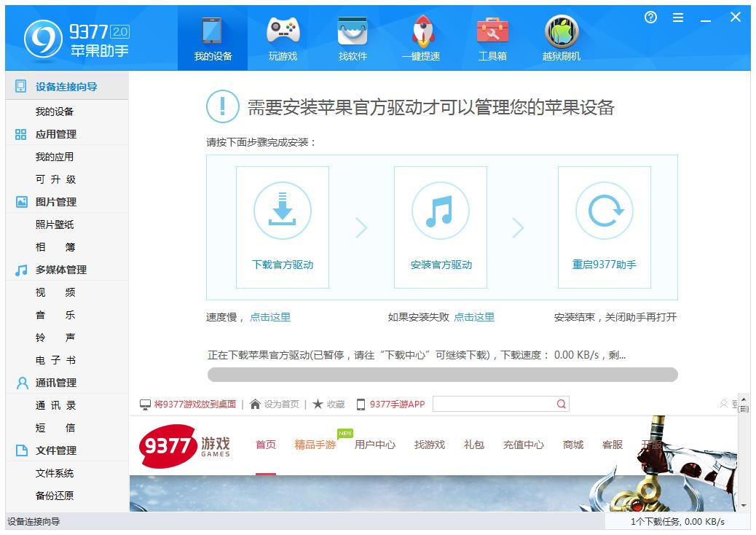Click the 安装官方驱动 music note icon
Viewport: 756px width, 535px height.
pyautogui.click(x=441, y=211)
